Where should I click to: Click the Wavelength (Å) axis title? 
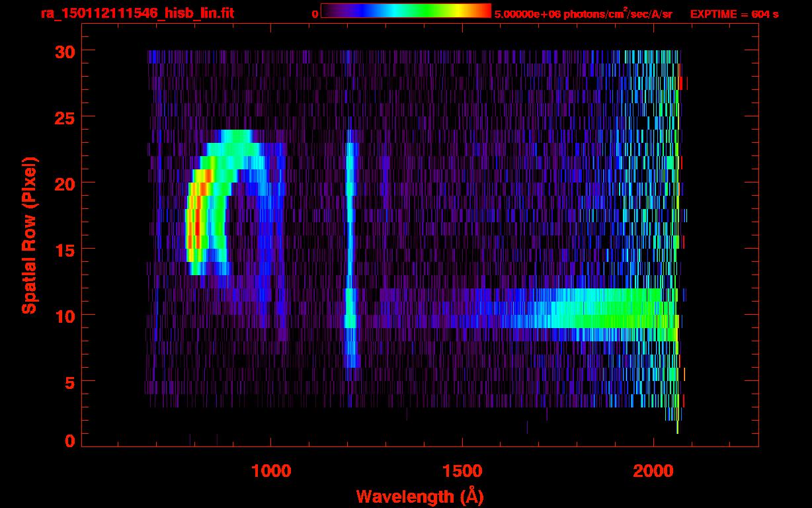coord(419,496)
